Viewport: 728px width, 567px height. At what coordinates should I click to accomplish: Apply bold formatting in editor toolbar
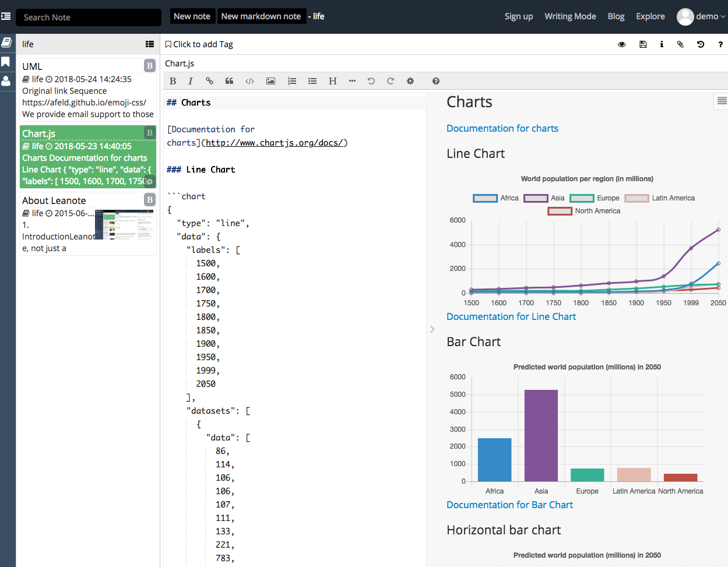pos(173,81)
